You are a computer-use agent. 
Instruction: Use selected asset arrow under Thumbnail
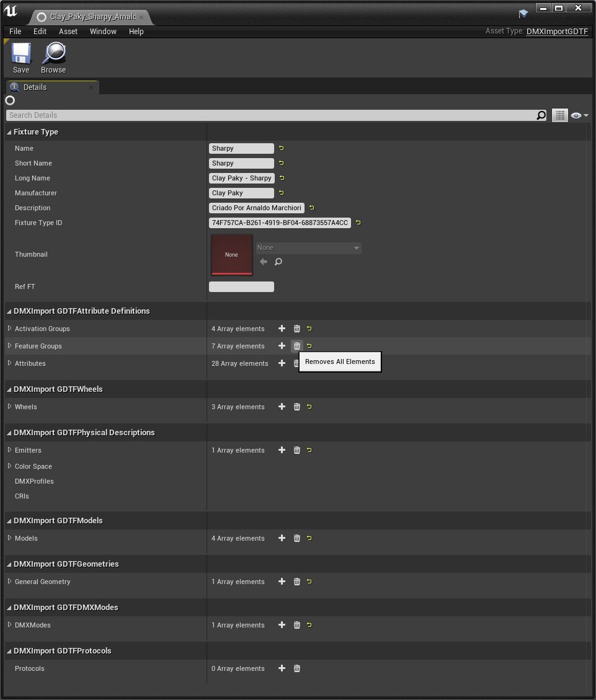264,262
